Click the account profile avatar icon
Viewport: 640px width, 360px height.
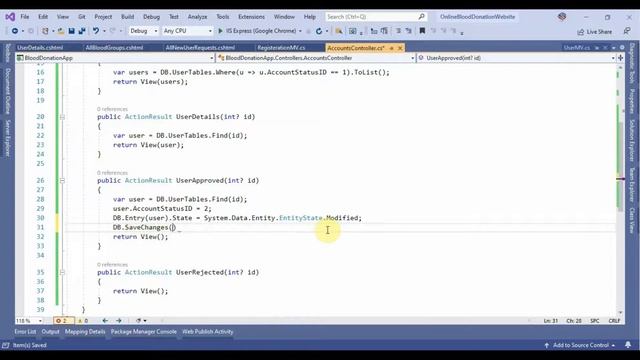(x=562, y=17)
